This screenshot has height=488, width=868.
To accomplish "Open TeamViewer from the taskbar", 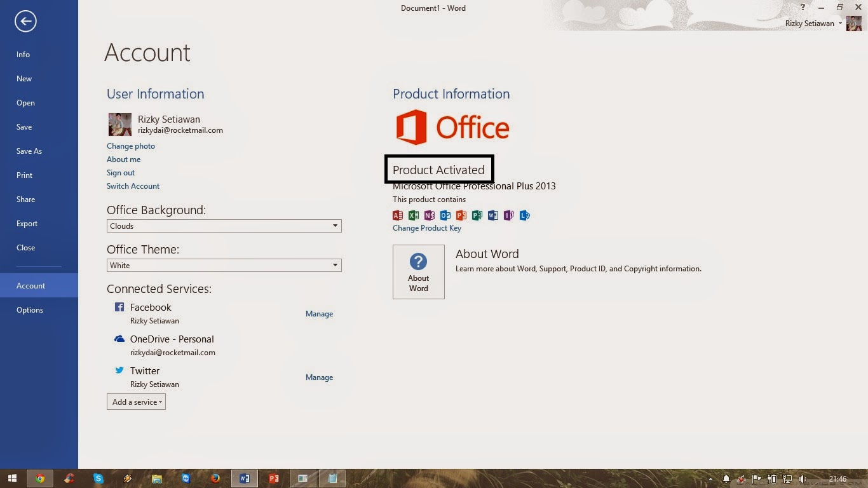I will click(x=186, y=478).
